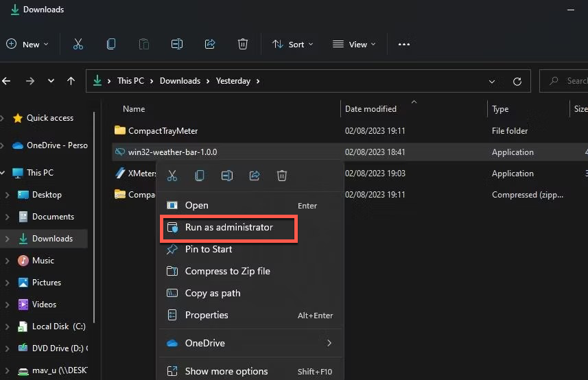Click the Cut icon in the context menu
This screenshot has height=380, width=588.
[x=172, y=176]
